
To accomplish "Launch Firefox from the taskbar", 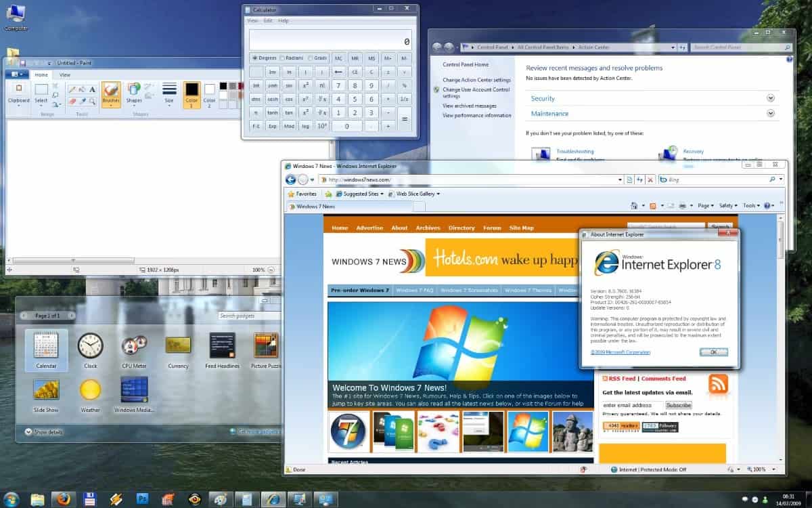I will [x=63, y=500].
